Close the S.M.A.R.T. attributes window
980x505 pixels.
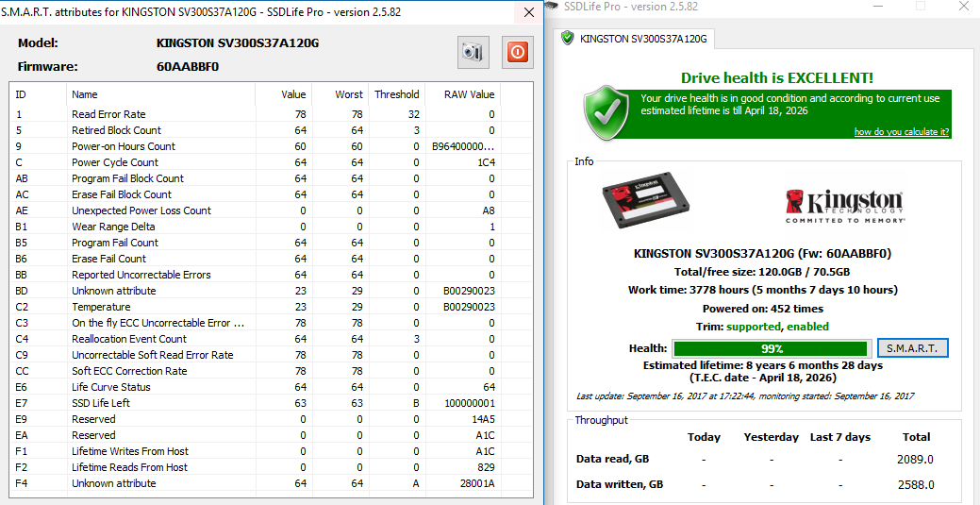529,12
